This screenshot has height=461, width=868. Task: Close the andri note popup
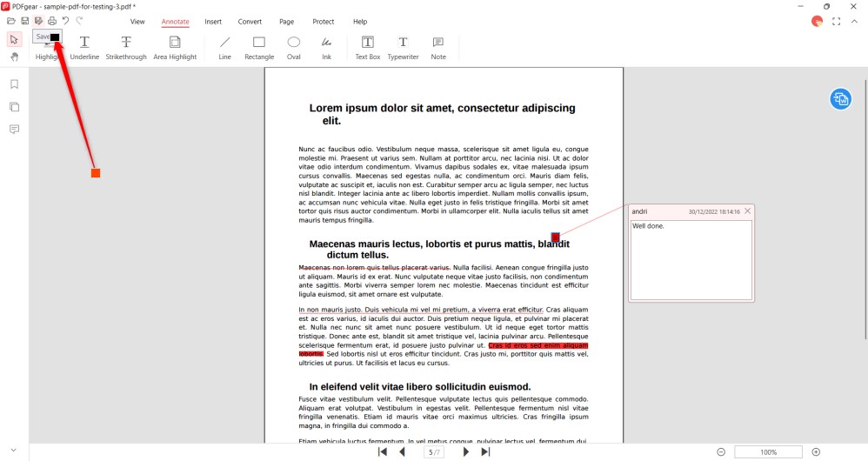click(747, 210)
